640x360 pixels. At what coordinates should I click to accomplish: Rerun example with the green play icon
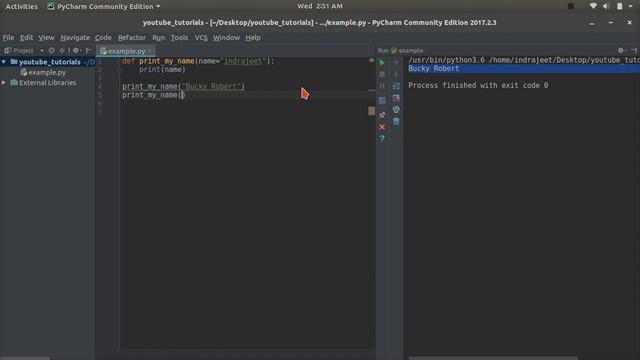(x=382, y=62)
